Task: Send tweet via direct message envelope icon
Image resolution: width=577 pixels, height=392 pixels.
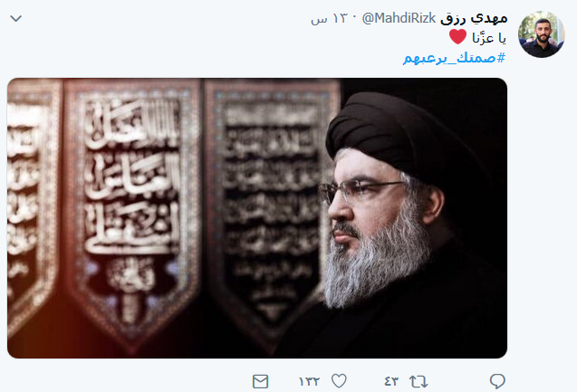Action: (x=260, y=381)
